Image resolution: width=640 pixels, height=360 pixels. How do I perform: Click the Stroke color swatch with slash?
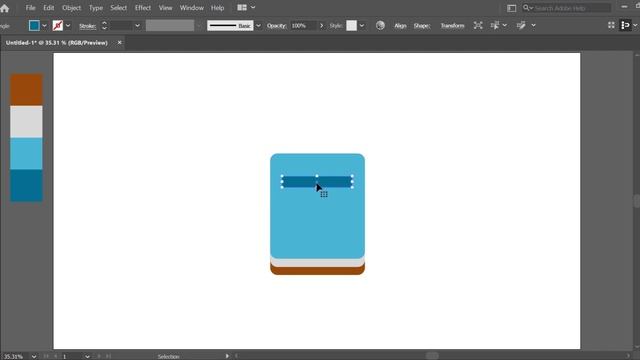tap(58, 26)
